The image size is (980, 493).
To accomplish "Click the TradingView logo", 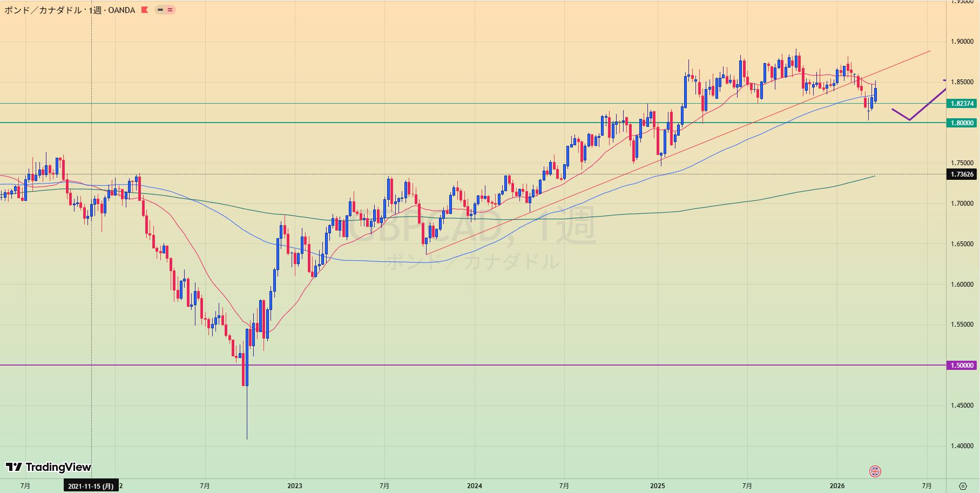I will pos(48,467).
